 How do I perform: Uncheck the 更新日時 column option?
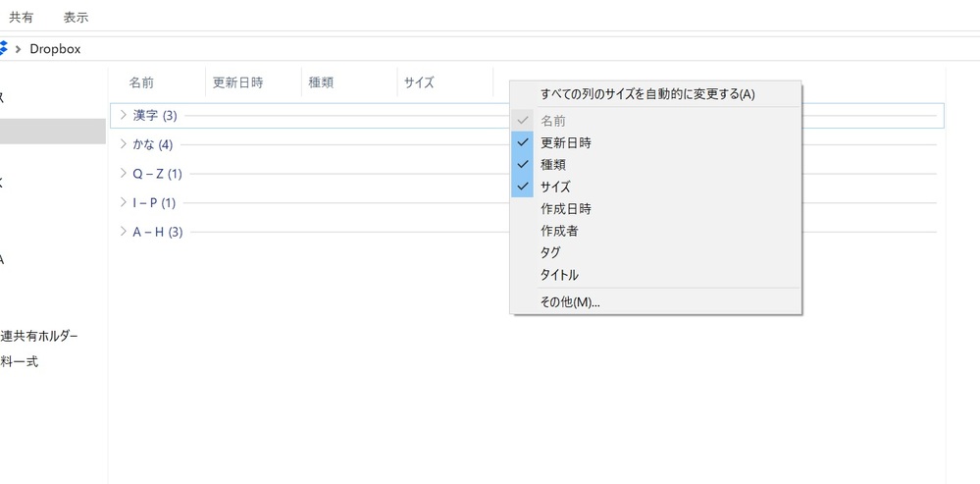tap(566, 142)
